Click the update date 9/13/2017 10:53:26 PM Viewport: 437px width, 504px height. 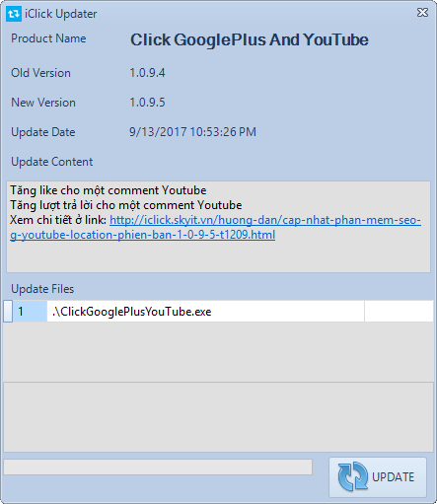[192, 132]
